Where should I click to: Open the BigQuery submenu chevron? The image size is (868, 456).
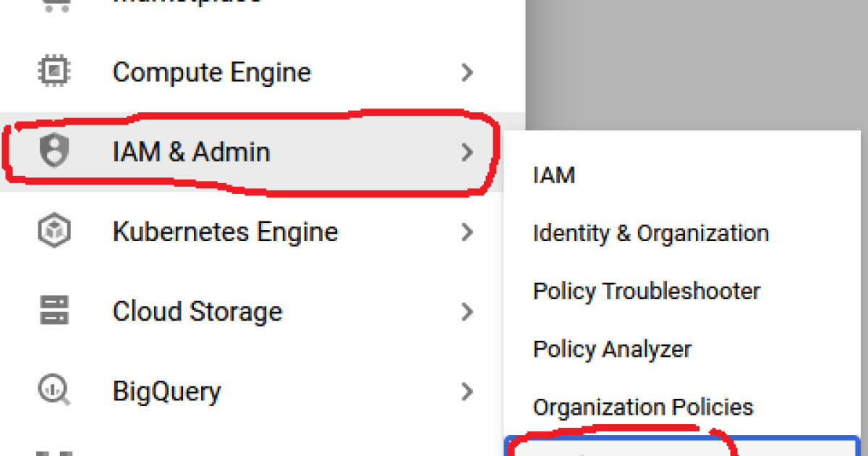pyautogui.click(x=467, y=392)
